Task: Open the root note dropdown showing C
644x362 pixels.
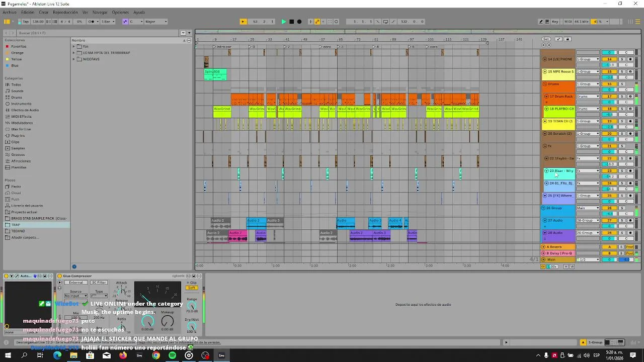Action: click(x=136, y=22)
